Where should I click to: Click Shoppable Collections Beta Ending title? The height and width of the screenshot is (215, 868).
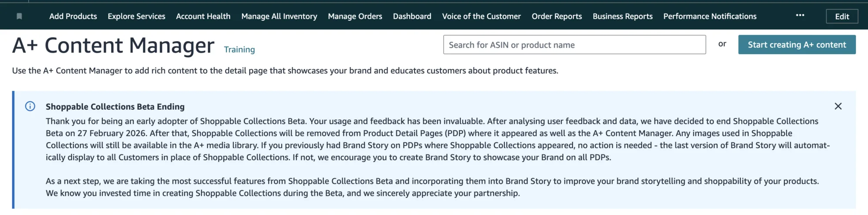point(115,107)
